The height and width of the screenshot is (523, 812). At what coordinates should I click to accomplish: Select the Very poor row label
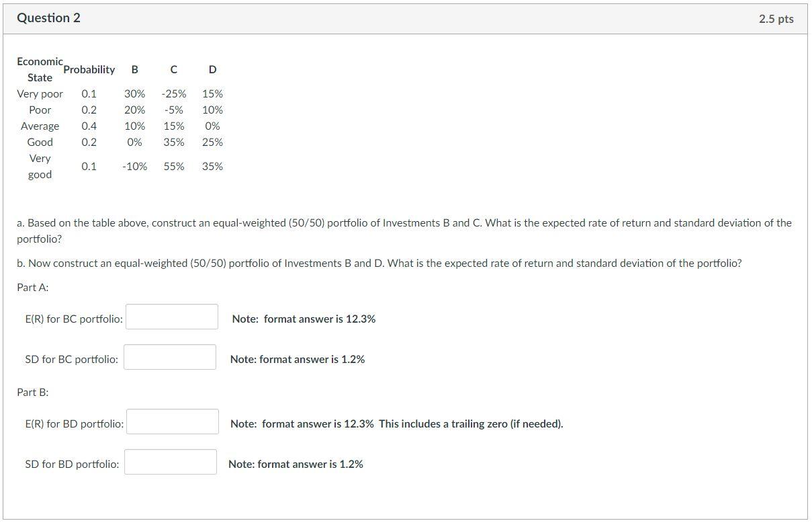click(x=40, y=93)
